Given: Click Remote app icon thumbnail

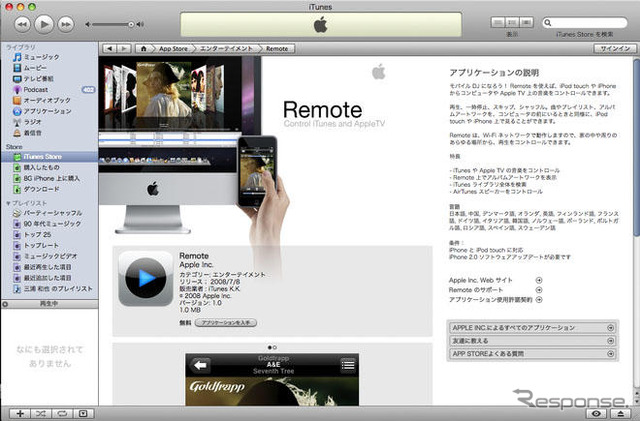Looking at the screenshot, I should 146,278.
